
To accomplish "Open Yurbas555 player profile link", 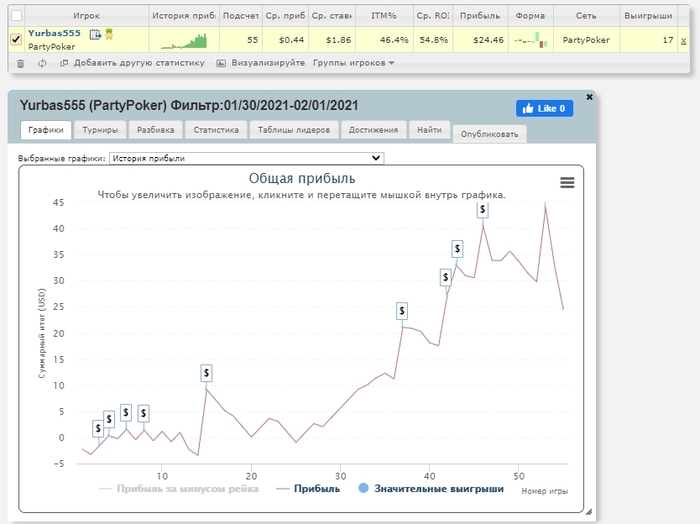I will click(x=54, y=33).
